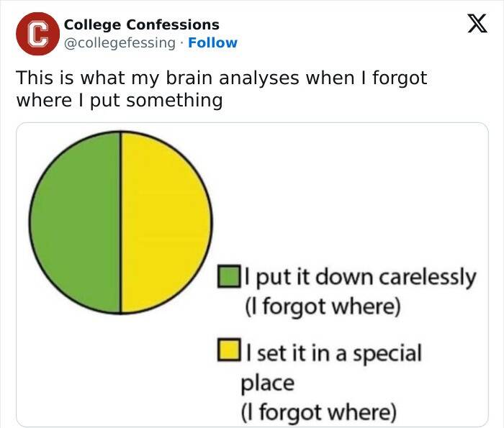Click the College Confessions display name
The image size is (504, 428).
tap(142, 25)
